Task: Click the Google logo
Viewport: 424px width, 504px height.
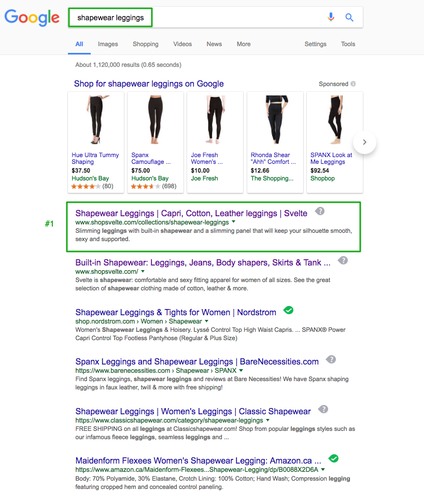Action: (32, 18)
